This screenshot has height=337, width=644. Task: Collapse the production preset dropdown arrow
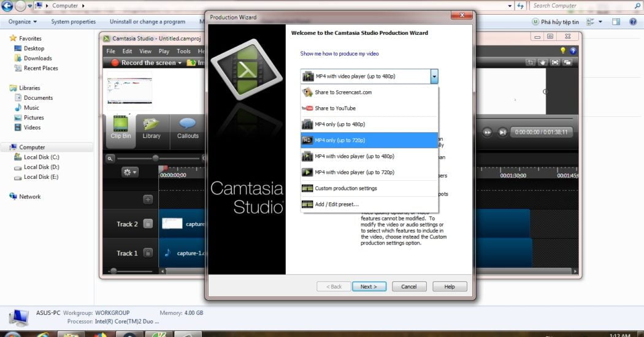click(x=434, y=77)
